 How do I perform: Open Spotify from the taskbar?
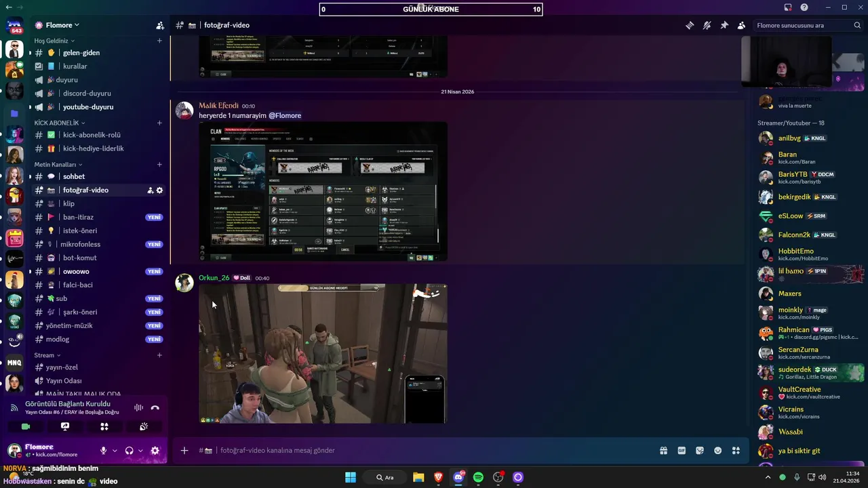coord(478,477)
